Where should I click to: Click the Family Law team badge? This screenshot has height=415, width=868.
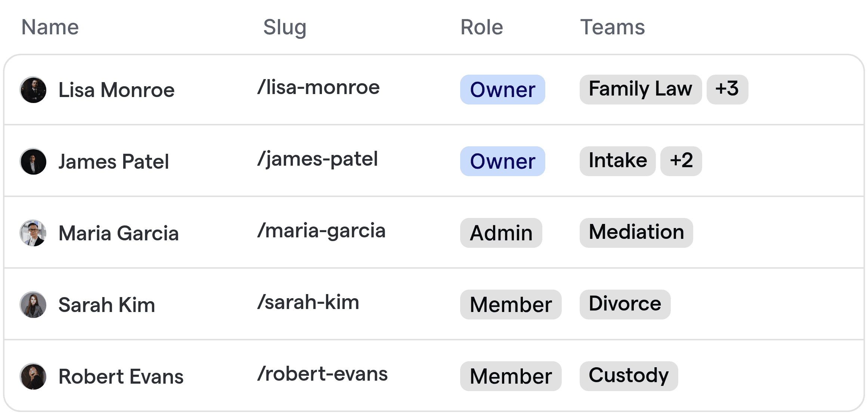(640, 89)
